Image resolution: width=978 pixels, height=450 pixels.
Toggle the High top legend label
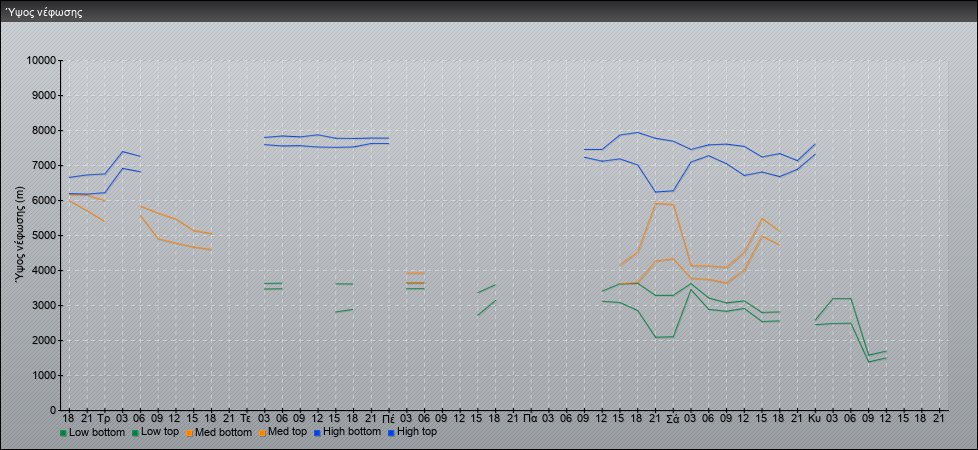click(417, 431)
